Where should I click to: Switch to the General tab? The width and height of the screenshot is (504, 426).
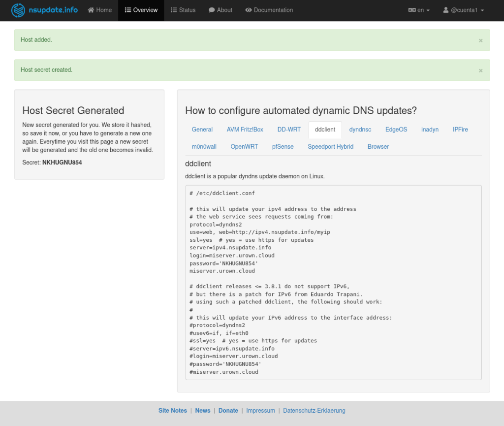202,130
